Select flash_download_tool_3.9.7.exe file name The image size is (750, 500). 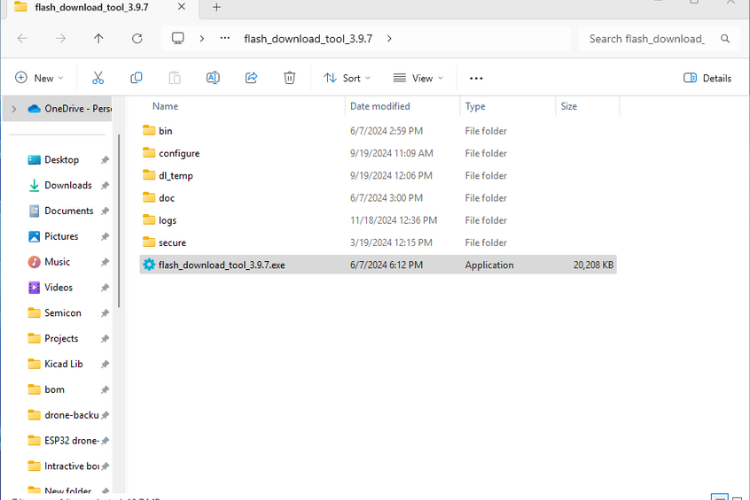tap(221, 265)
